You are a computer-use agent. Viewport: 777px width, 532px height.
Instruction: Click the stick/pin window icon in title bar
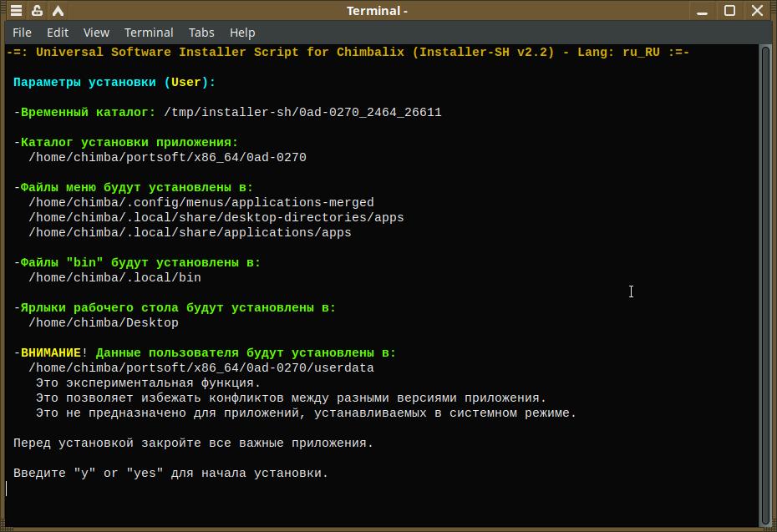coord(38,11)
